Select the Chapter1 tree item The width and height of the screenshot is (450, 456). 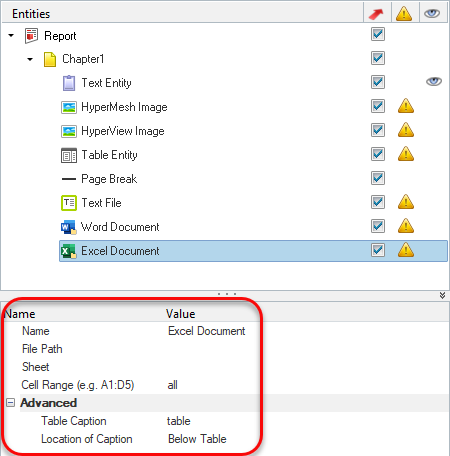[83, 59]
